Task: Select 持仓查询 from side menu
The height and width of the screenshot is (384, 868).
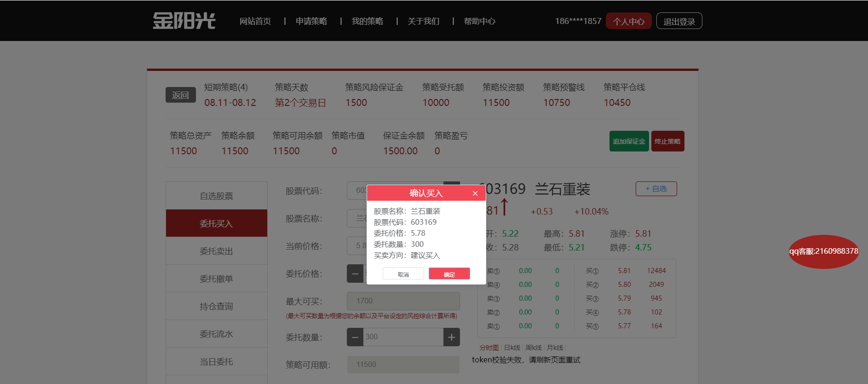Action: click(x=216, y=306)
